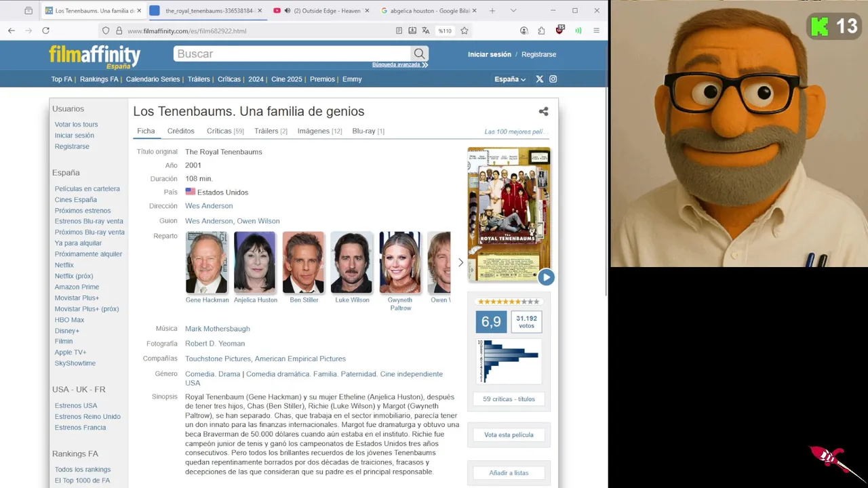The height and width of the screenshot is (488, 868).
Task: Select the Créditos tab
Action: click(x=181, y=131)
